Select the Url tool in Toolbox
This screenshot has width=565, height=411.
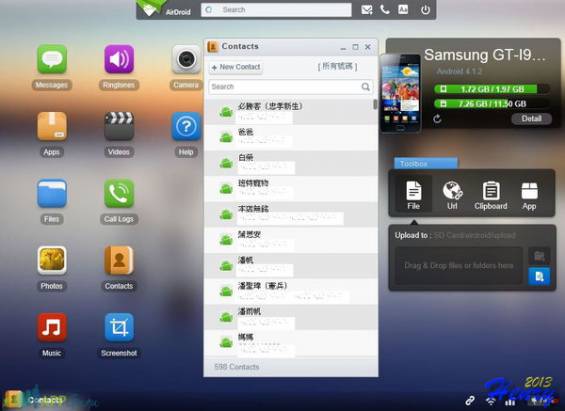tap(452, 196)
